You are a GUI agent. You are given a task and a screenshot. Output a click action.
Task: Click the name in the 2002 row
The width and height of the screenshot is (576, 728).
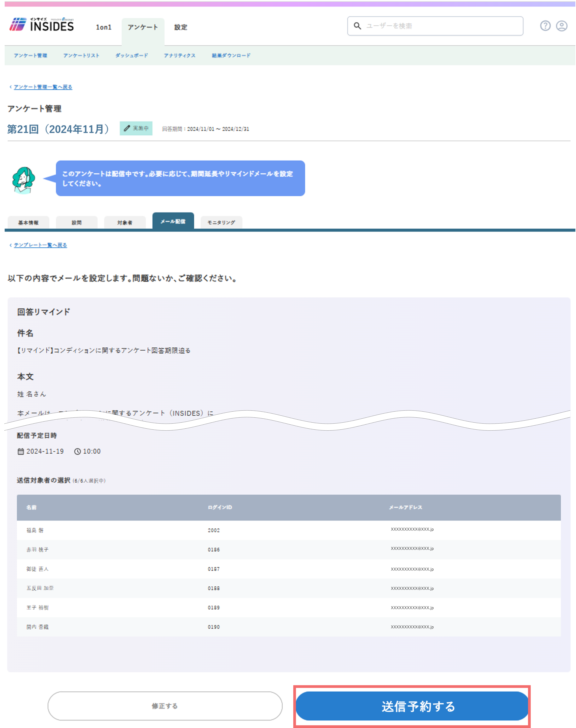[35, 530]
